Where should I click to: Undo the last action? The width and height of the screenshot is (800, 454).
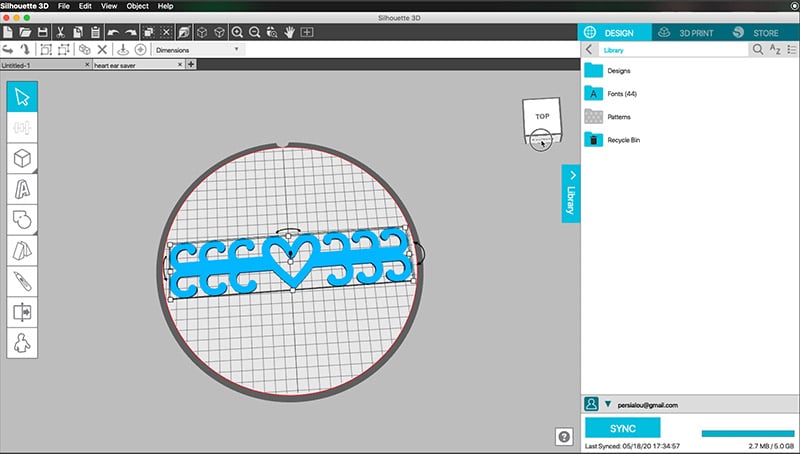click(113, 32)
